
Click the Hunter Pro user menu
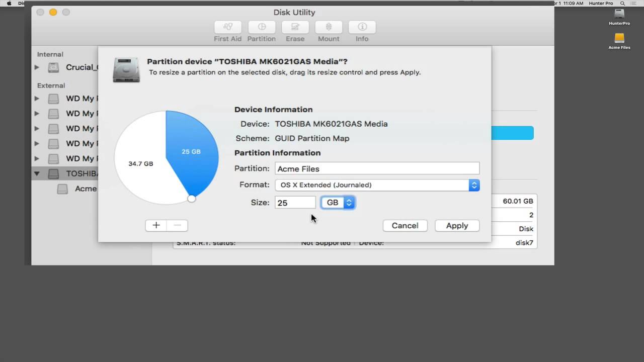[602, 3]
